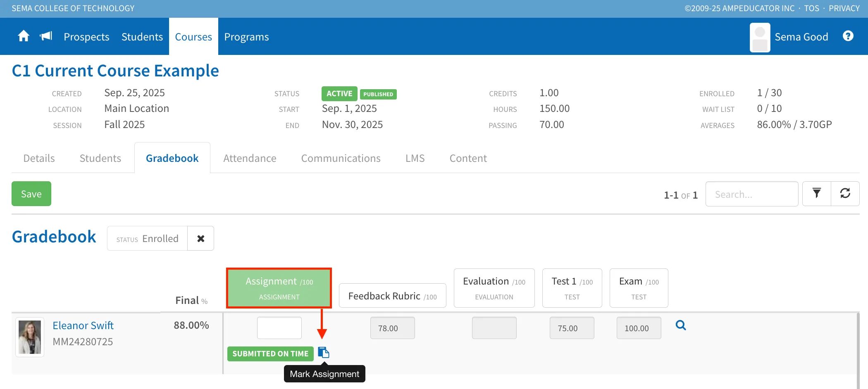Screen dimensions: 868x389
Task: Click the green Save button
Action: 31,194
